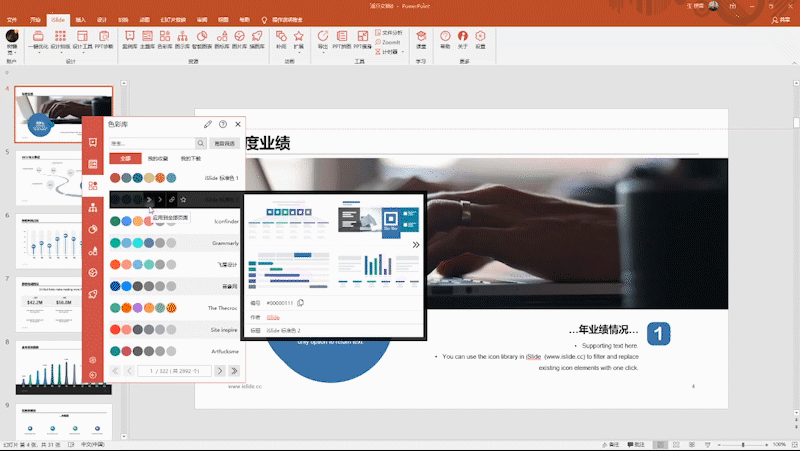Open the 图标库 icon library in ribbon
The image size is (800, 451).
coord(222,37)
